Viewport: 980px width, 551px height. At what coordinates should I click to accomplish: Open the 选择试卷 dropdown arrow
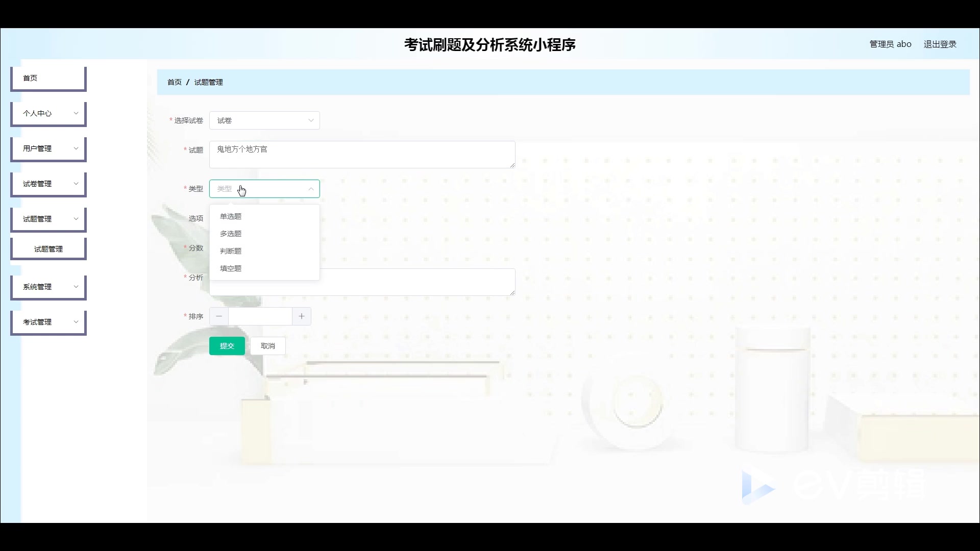(x=311, y=120)
